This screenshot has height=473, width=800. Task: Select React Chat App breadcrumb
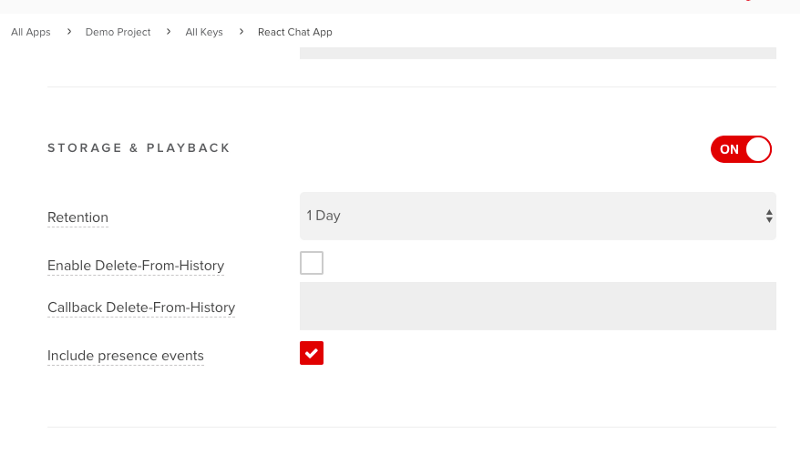point(295,32)
